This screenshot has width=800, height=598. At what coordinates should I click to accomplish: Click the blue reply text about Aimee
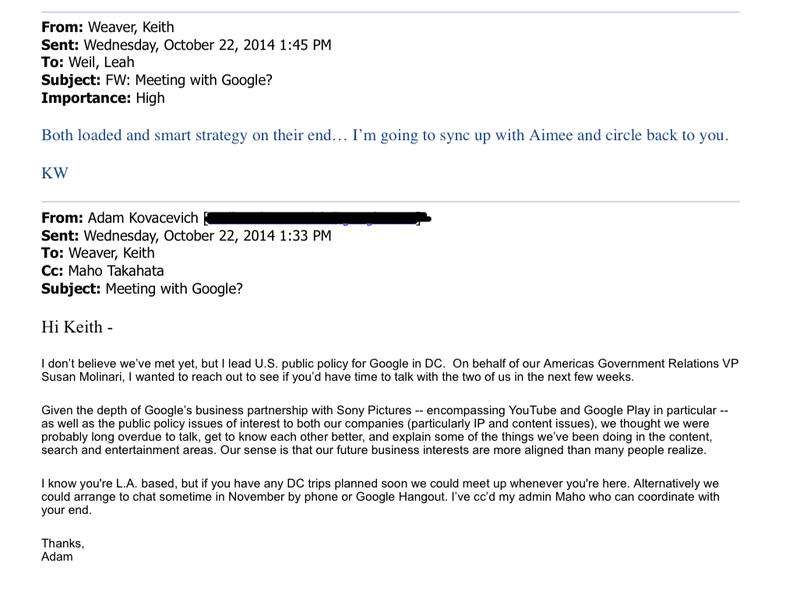click(385, 135)
